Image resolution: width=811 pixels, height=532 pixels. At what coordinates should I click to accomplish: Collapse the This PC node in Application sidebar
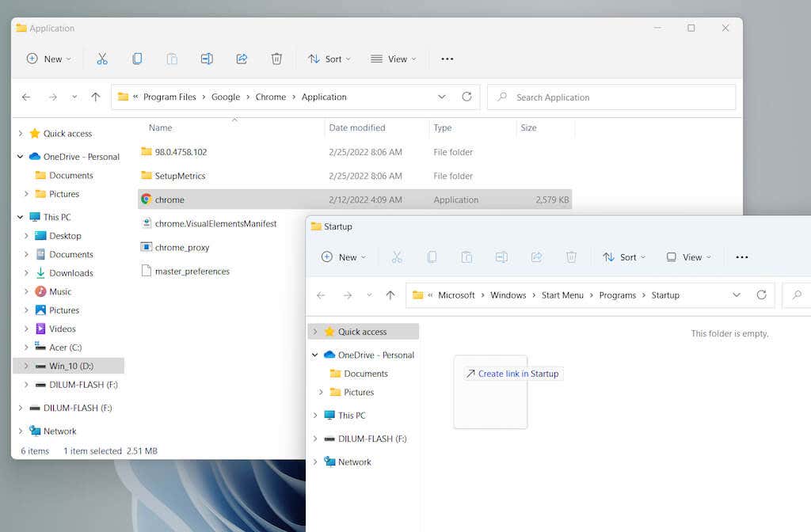pyautogui.click(x=21, y=217)
